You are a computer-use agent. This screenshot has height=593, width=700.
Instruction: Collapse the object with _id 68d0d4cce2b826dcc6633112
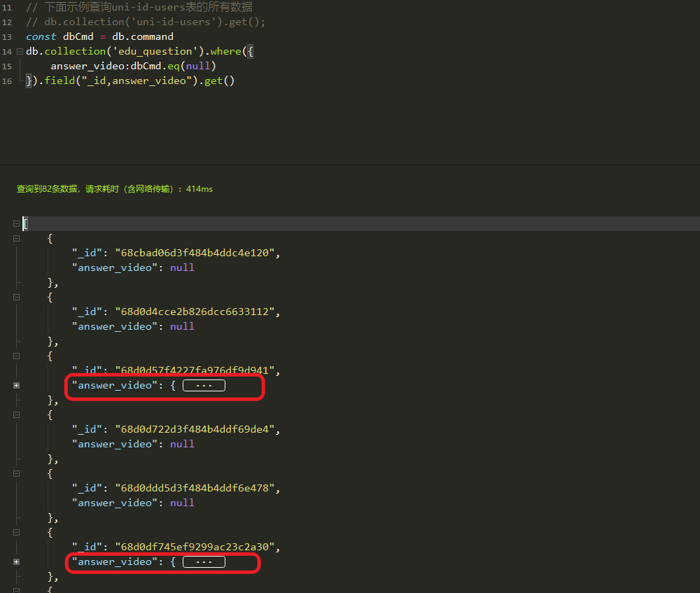pyautogui.click(x=16, y=298)
